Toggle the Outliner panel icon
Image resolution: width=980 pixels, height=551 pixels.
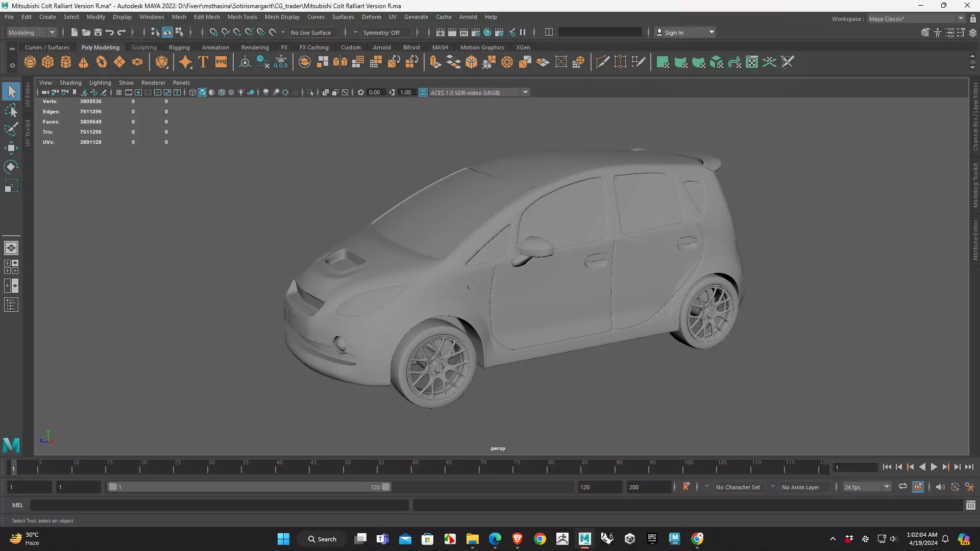[x=11, y=305]
